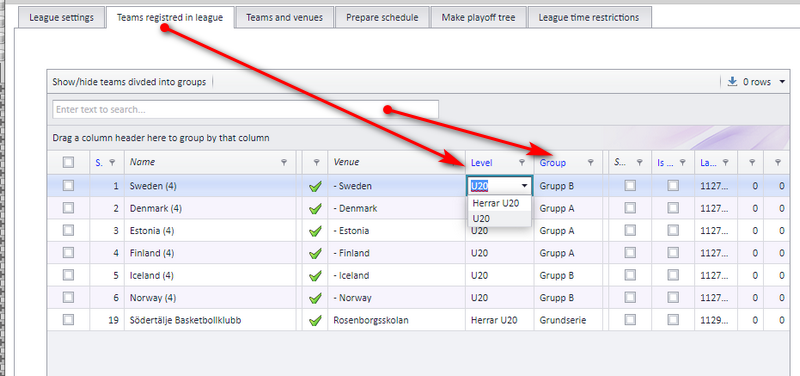The width and height of the screenshot is (800, 376).
Task: Open filter icon on Is ... column
Action: tap(683, 162)
